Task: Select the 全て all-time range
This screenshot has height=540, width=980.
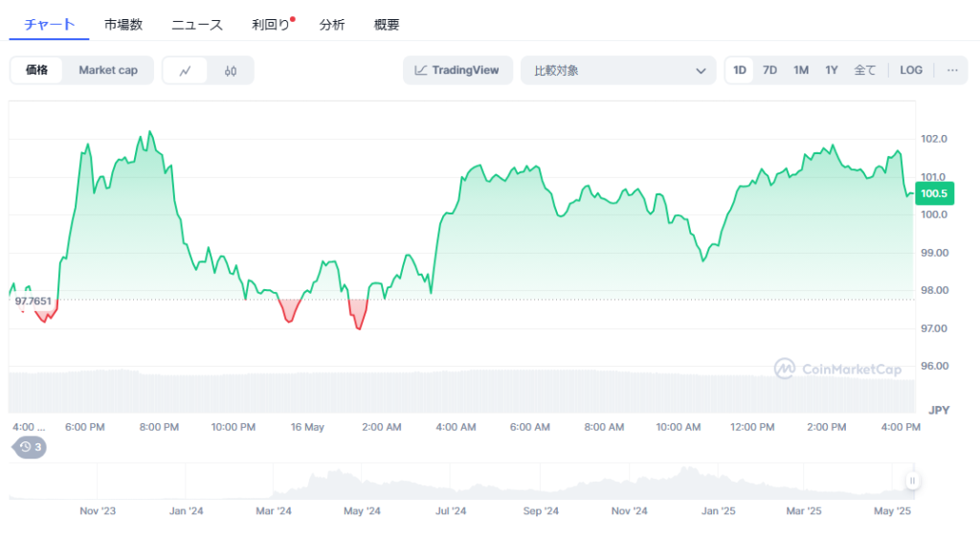Action: point(864,70)
